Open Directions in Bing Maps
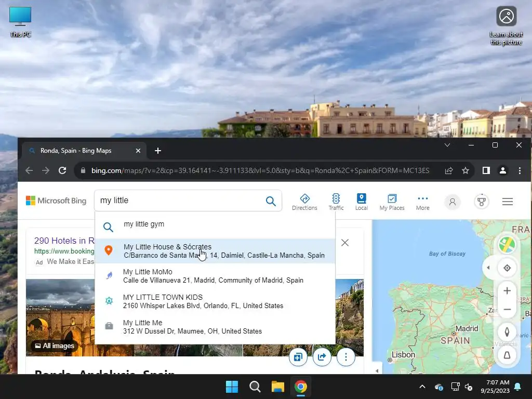 (304, 202)
